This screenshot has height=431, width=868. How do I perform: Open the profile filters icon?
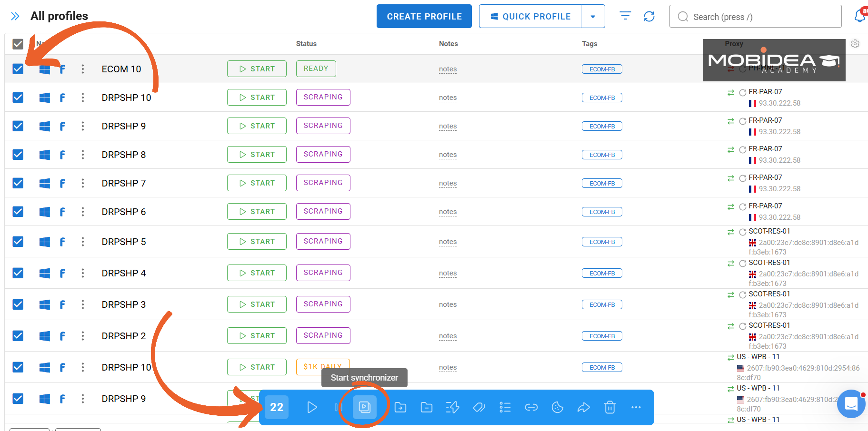625,16
